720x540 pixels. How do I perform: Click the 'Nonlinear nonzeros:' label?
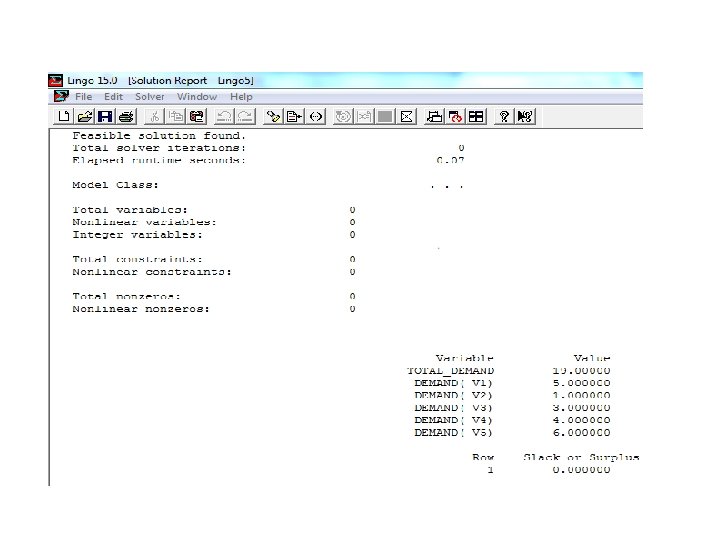(141, 309)
